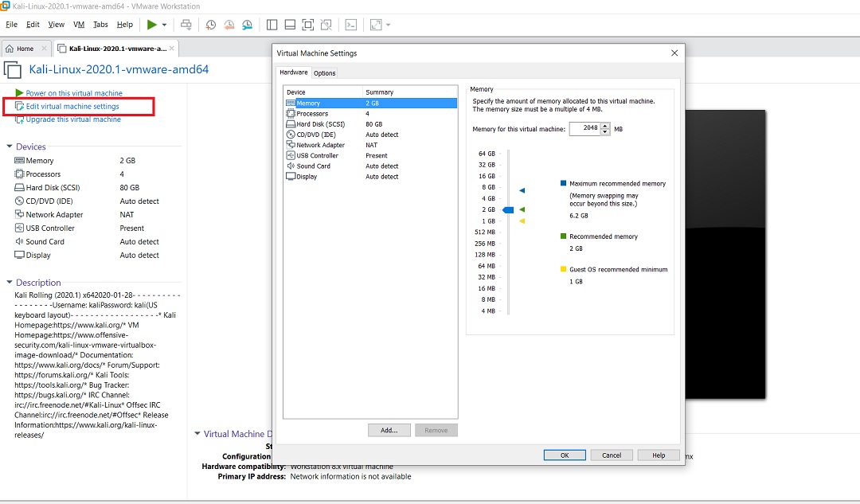Open the snapshot manager wrench-clock icon
This screenshot has height=504, width=860.
coord(248,25)
